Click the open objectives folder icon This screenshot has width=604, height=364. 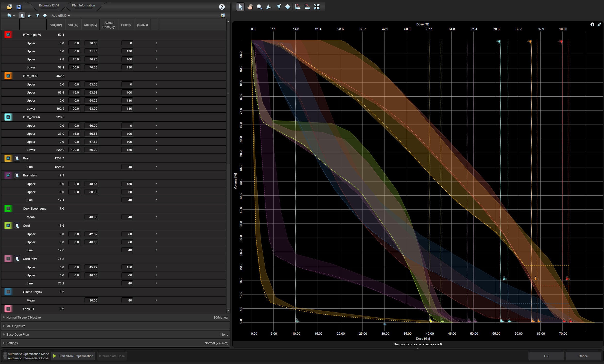(9, 7)
